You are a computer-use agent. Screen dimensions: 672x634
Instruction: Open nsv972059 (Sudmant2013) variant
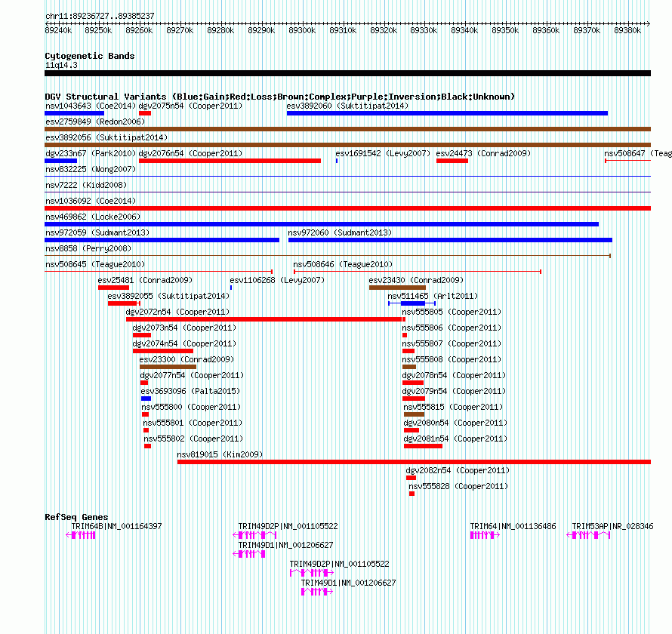[x=162, y=240]
